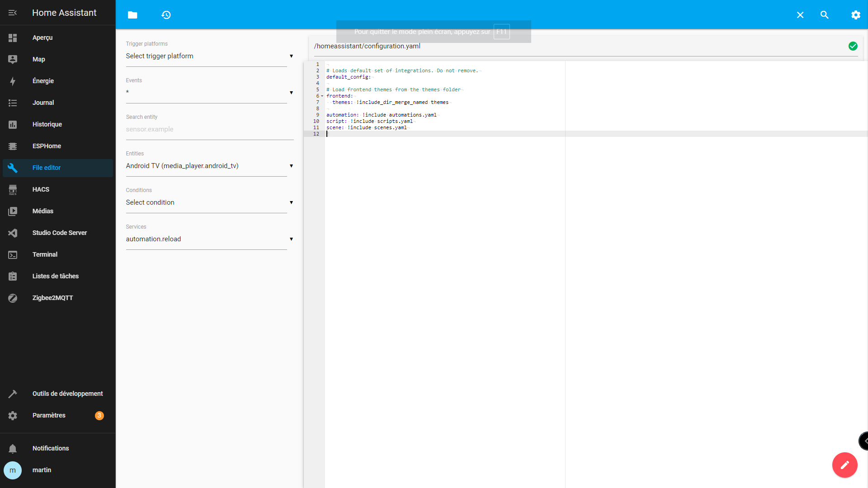The width and height of the screenshot is (868, 488).
Task: Open HACS in the sidebar
Action: [41, 189]
